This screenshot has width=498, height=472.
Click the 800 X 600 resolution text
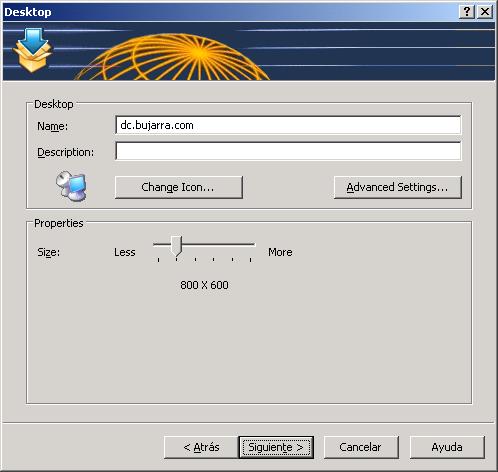click(x=204, y=285)
